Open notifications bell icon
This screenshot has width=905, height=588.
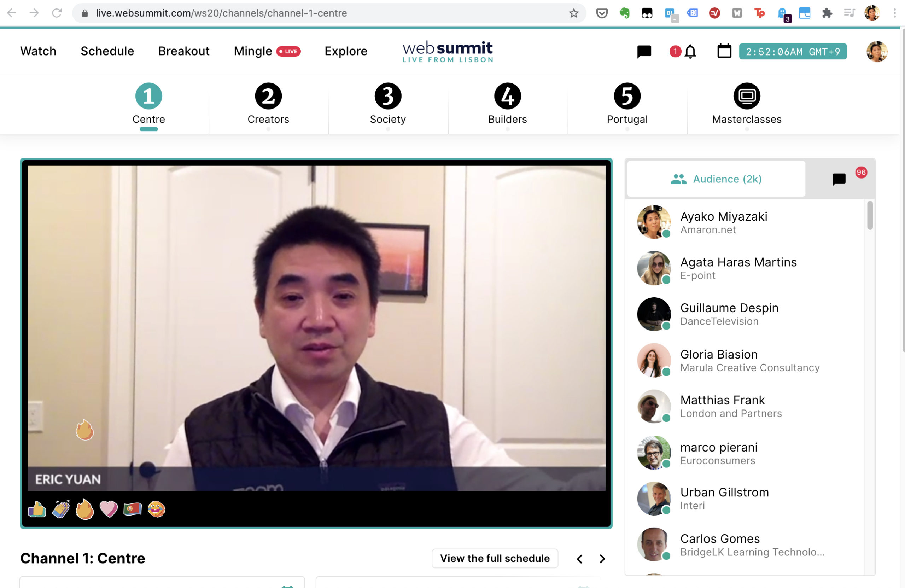690,51
